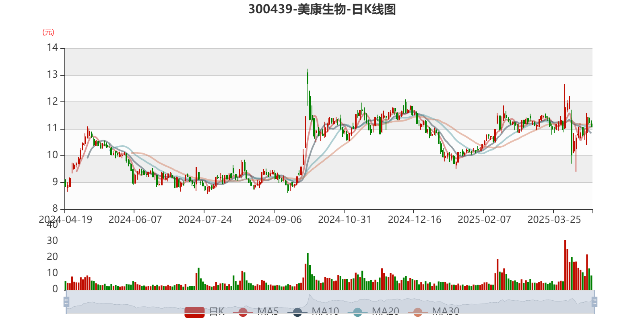Viewport: 644px width, 322px height.
Task: Click the 2024-10-31 date axis label
Action: tap(345, 220)
